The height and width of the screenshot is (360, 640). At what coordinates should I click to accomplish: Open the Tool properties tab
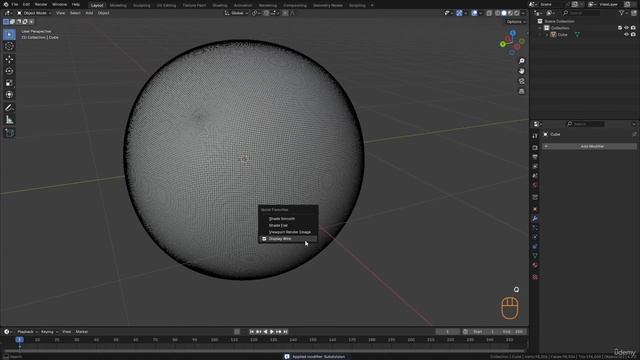[535, 136]
